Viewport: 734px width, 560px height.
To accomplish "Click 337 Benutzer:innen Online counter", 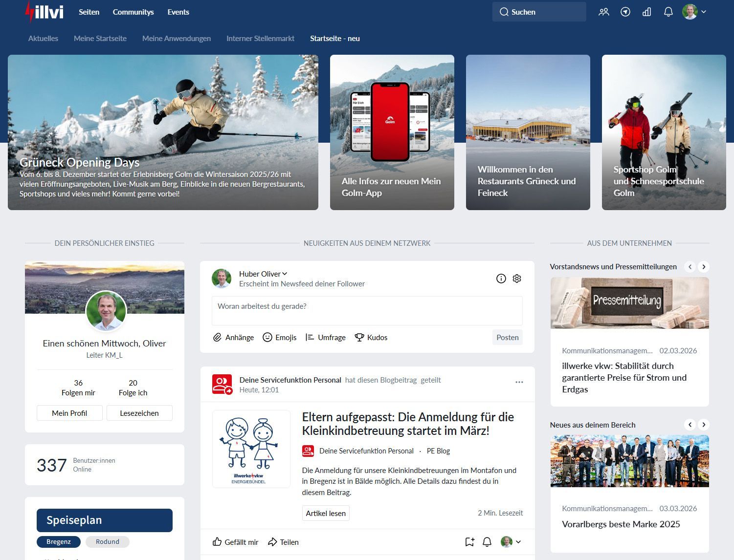I will click(76, 465).
